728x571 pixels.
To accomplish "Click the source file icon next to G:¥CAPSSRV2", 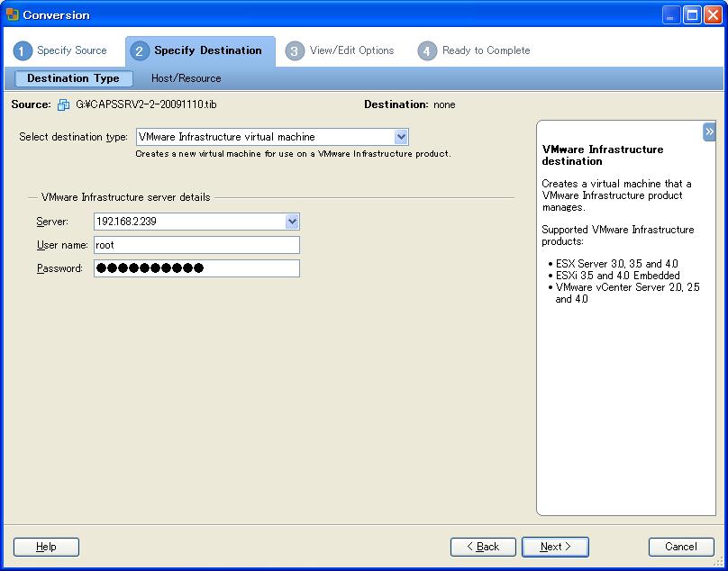I will 64,104.
